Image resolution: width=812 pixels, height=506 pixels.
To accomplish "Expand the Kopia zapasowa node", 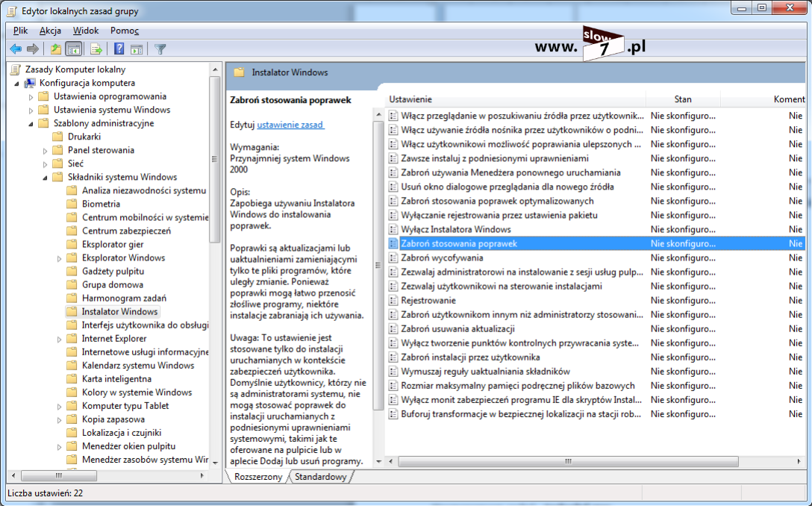I will point(58,420).
